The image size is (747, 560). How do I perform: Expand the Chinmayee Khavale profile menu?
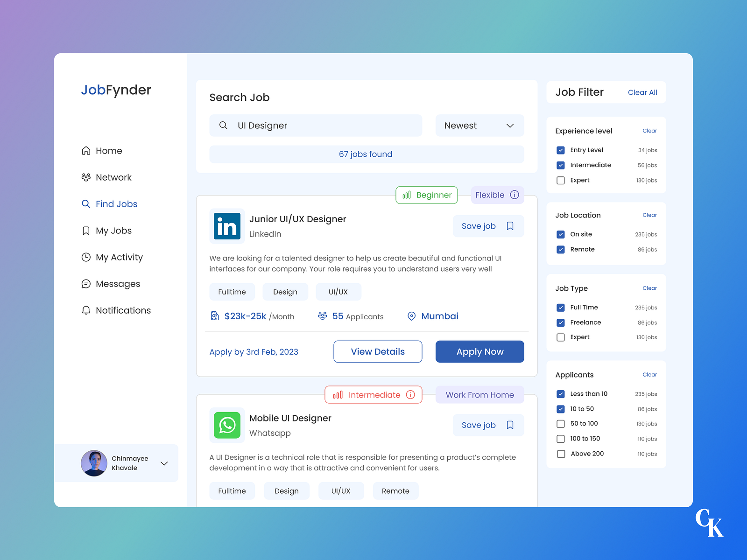164,463
